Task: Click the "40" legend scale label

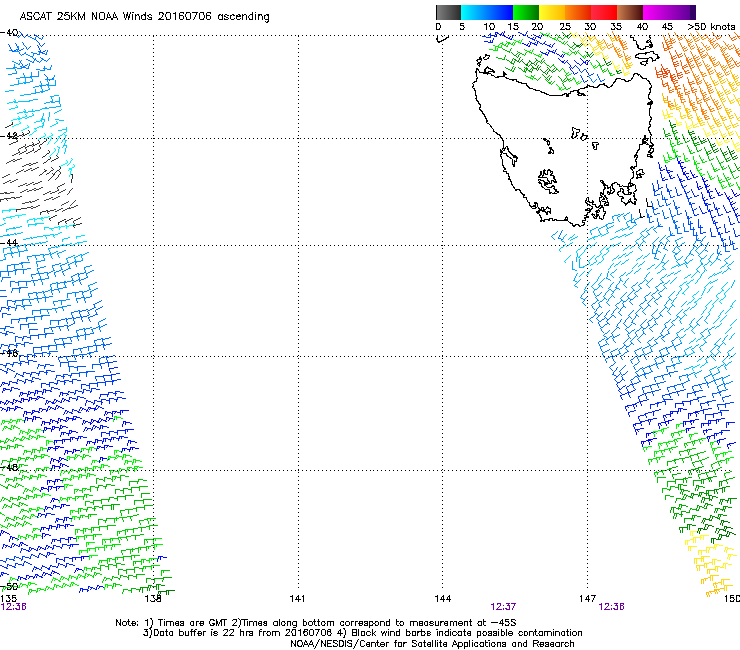Action: [x=642, y=27]
